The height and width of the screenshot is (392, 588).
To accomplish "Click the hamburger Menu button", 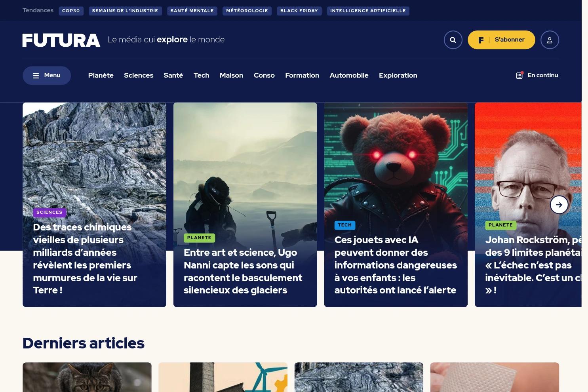I will click(x=47, y=75).
